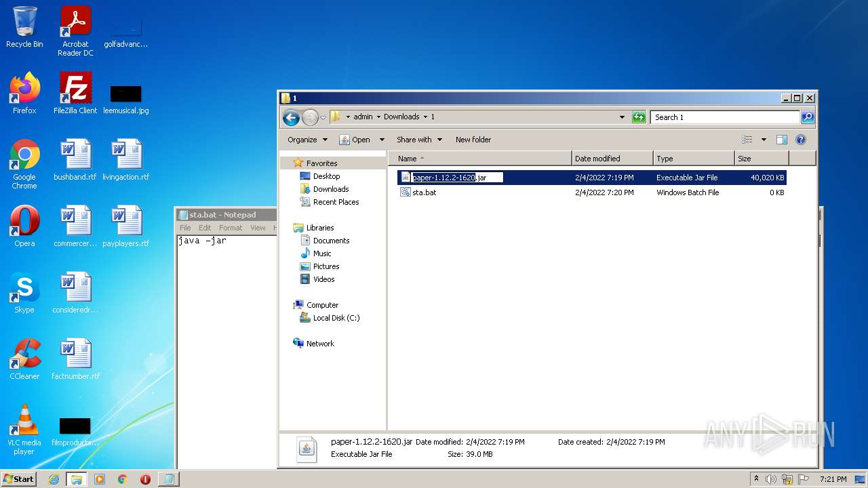The image size is (868, 488).
Task: Open VLC media player desktop shortcut
Action: [x=24, y=430]
